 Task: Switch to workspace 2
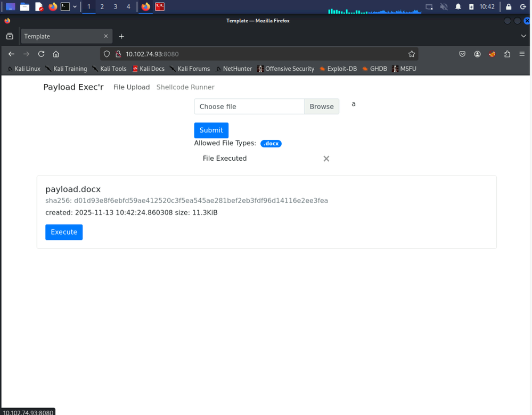pyautogui.click(x=102, y=7)
